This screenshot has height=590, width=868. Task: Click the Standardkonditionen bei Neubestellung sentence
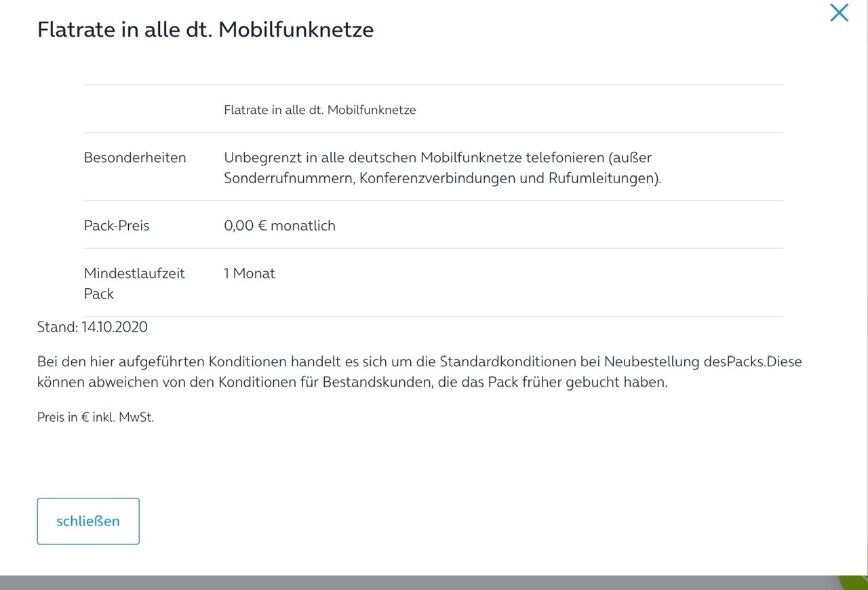point(419,361)
